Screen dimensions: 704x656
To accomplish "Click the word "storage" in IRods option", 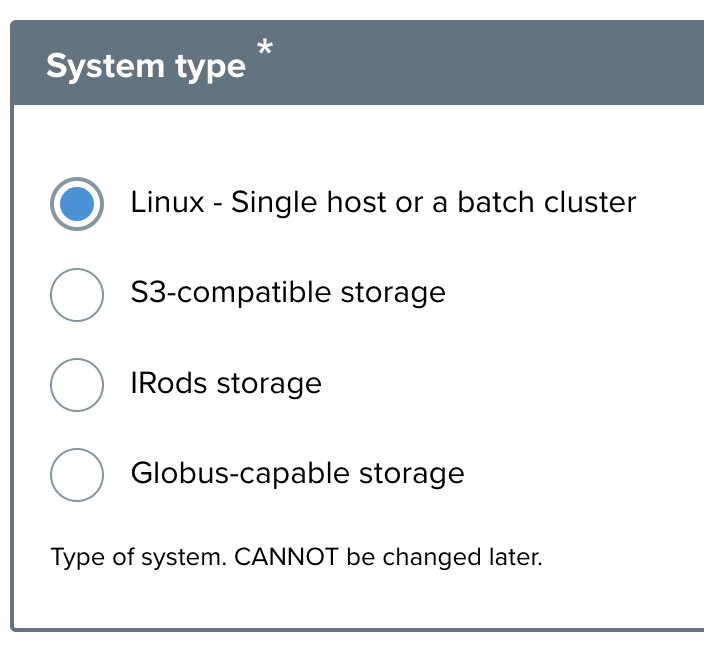I will pyautogui.click(x=272, y=383).
